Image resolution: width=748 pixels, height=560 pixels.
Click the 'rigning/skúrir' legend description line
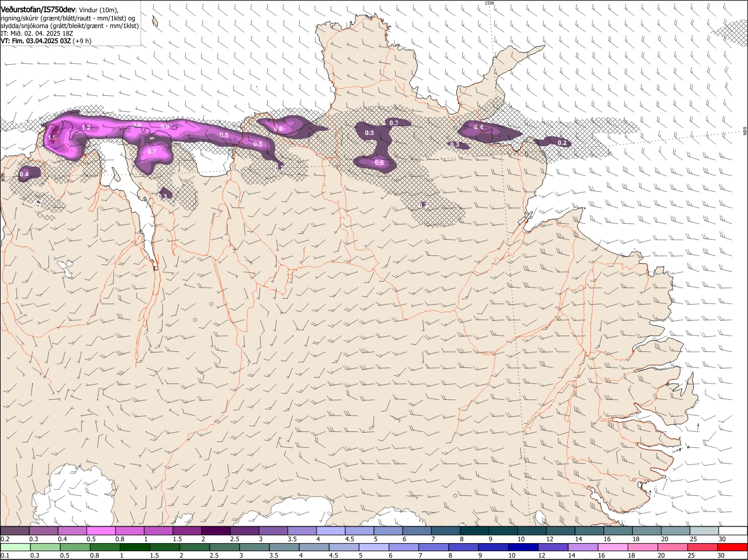(68, 18)
